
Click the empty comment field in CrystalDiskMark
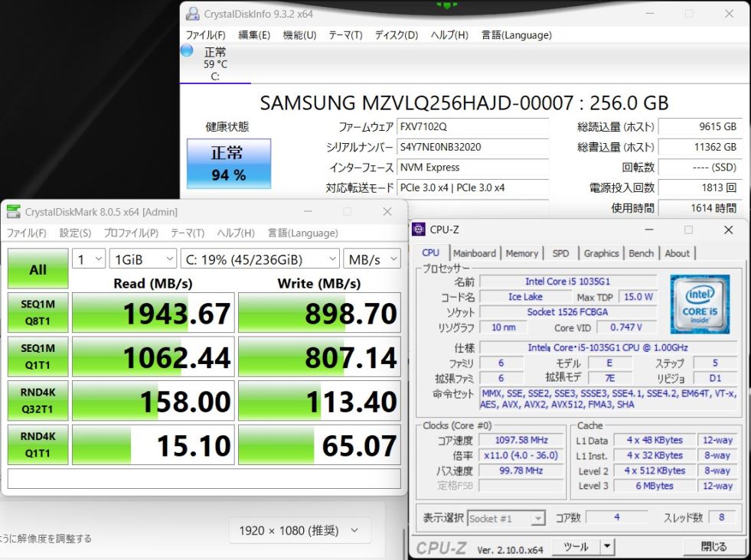pos(204,478)
